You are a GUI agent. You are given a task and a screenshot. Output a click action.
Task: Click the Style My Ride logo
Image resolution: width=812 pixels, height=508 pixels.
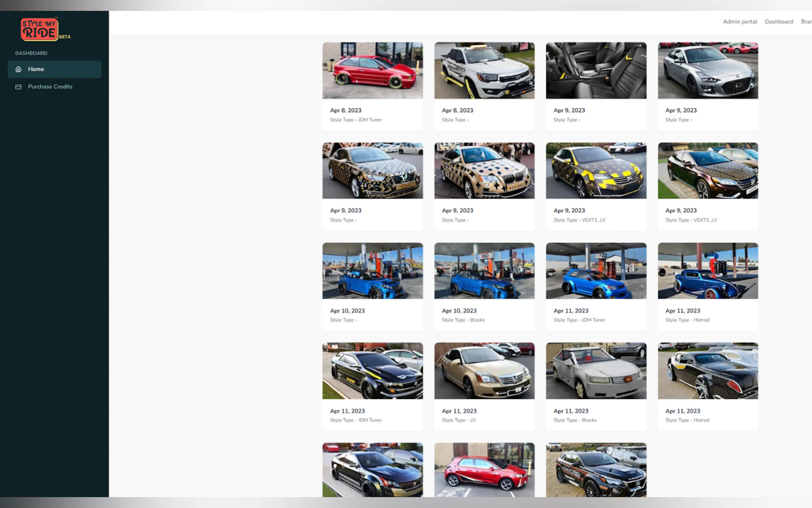pyautogui.click(x=40, y=28)
